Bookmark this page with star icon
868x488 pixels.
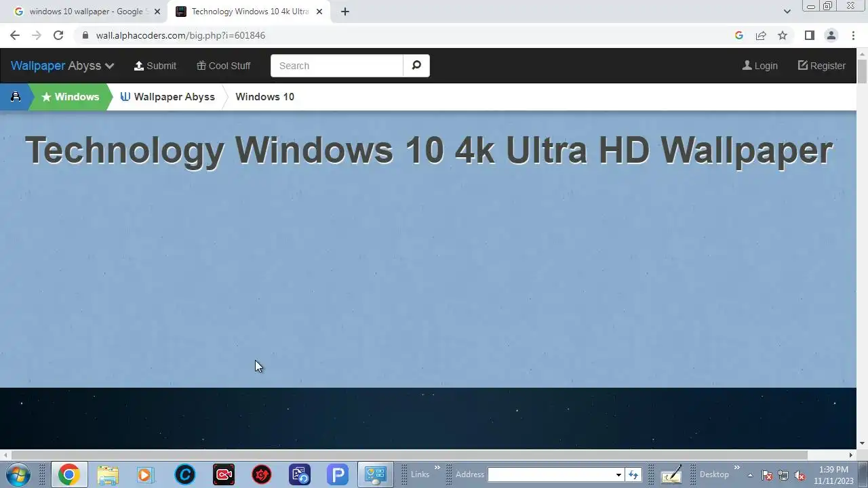pyautogui.click(x=783, y=35)
